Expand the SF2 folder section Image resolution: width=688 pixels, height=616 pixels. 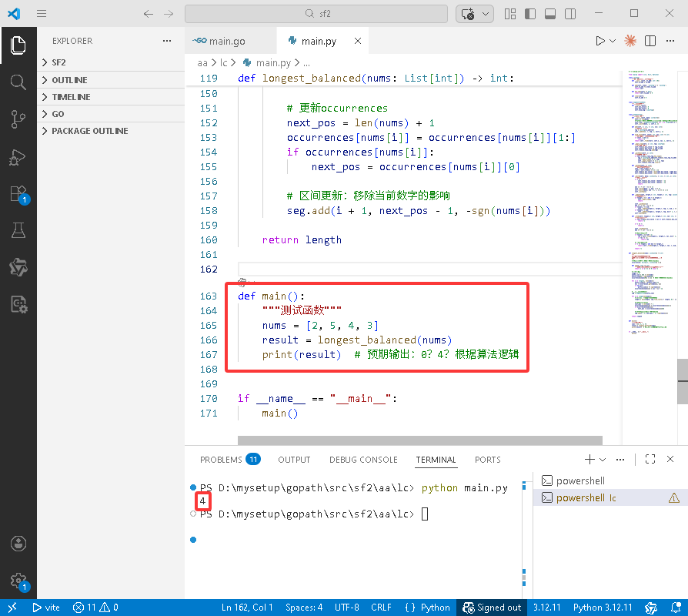pos(111,62)
